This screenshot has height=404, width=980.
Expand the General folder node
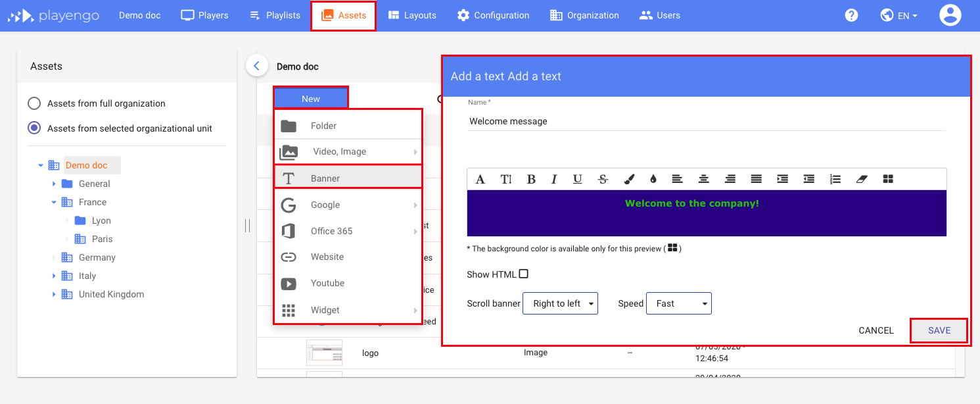coord(54,184)
